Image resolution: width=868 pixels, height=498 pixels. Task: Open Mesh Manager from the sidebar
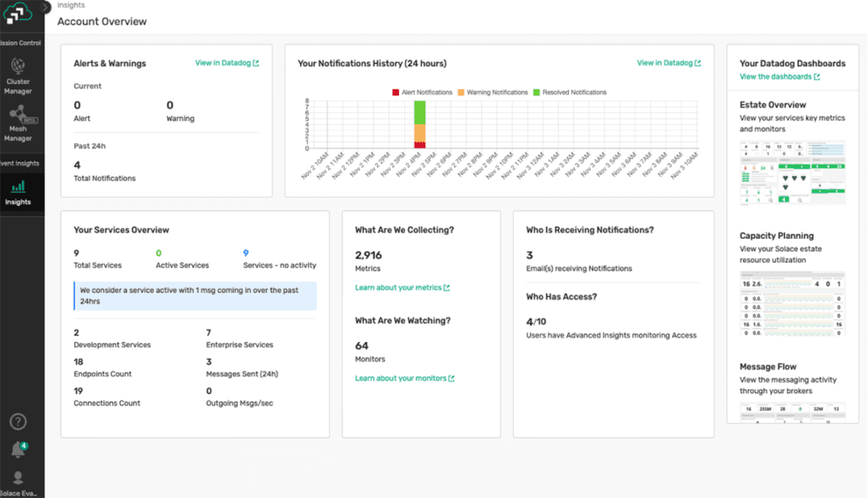click(x=17, y=123)
